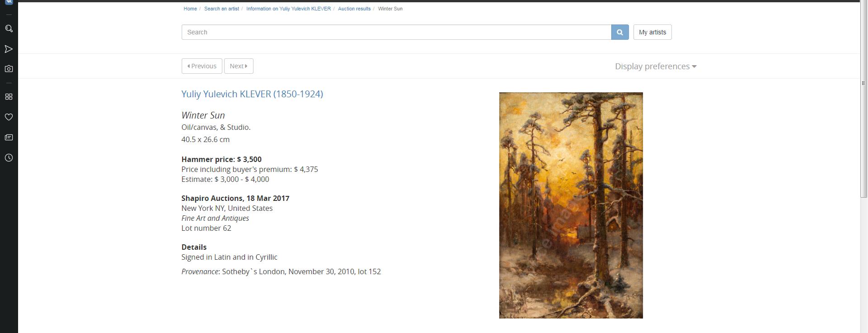Open the send arrow icon in sidebar

pos(9,49)
